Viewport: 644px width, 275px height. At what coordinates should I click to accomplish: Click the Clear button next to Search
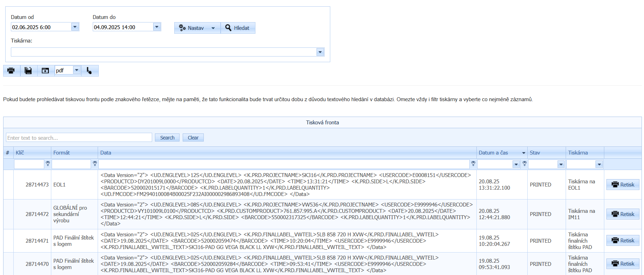point(193,138)
